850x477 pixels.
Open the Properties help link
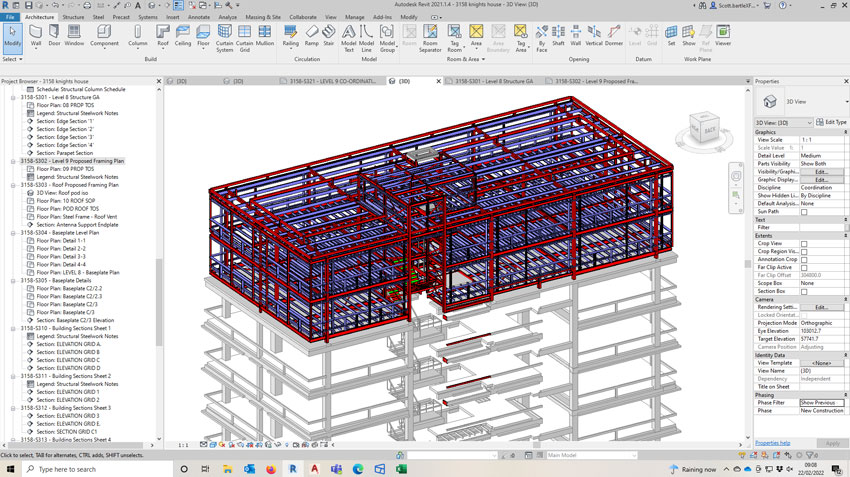[772, 442]
